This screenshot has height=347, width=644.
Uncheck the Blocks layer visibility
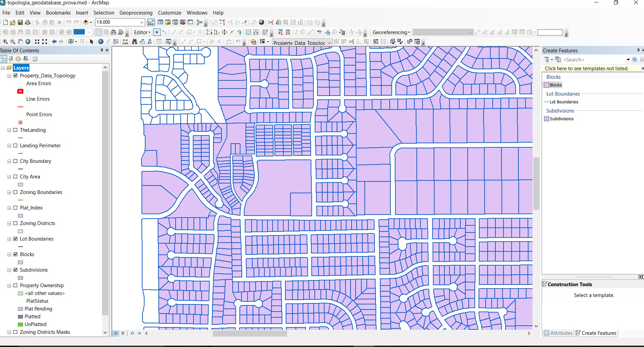[15, 254]
